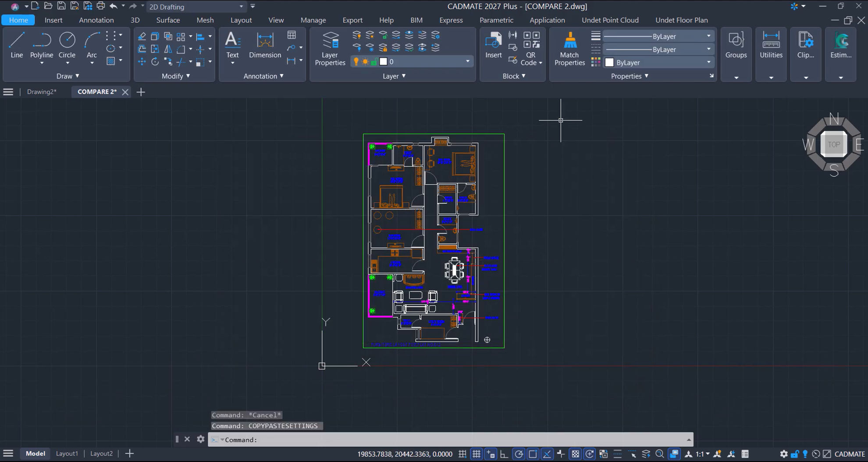Click layer 0 white color swatch
Image resolution: width=868 pixels, height=462 pixels.
tap(383, 62)
